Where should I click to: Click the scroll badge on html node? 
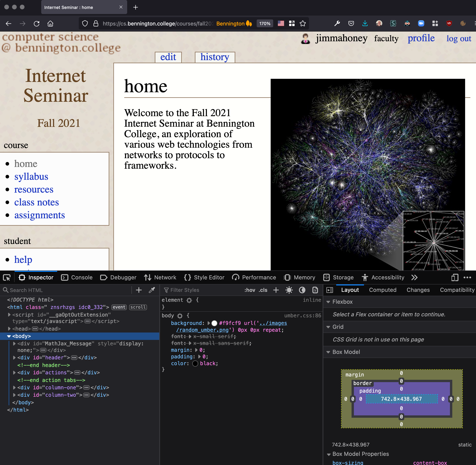tap(138, 307)
